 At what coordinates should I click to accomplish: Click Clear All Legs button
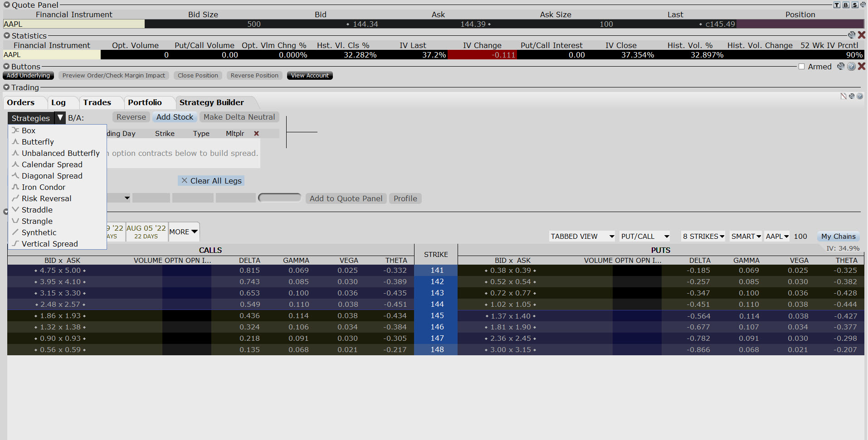coord(211,180)
